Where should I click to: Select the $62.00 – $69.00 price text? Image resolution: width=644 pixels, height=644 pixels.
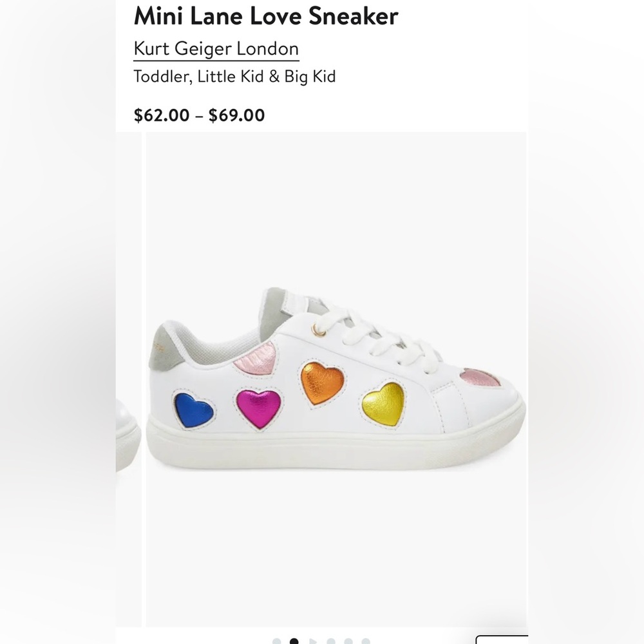[198, 115]
